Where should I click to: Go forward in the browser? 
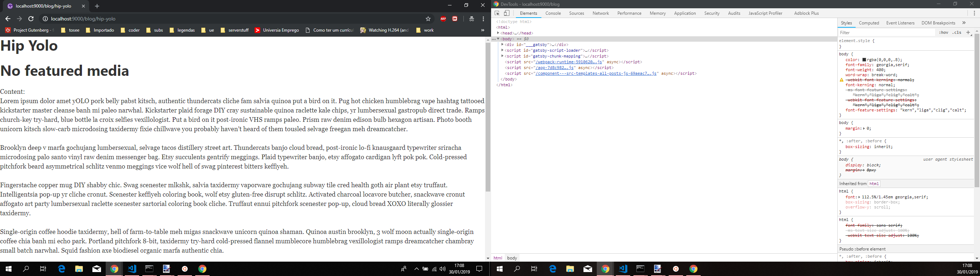19,19
